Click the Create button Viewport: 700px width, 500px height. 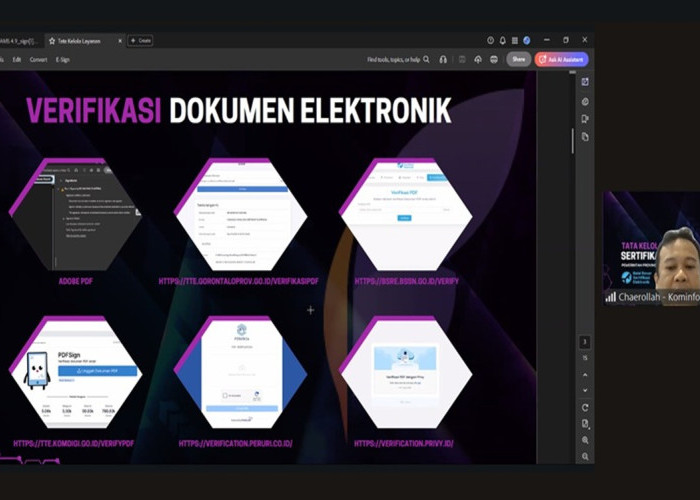140,41
